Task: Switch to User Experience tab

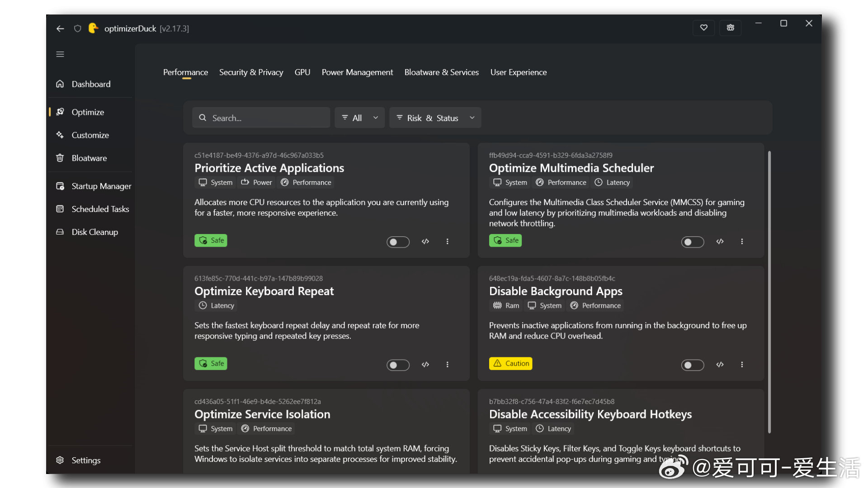Action: tap(518, 72)
